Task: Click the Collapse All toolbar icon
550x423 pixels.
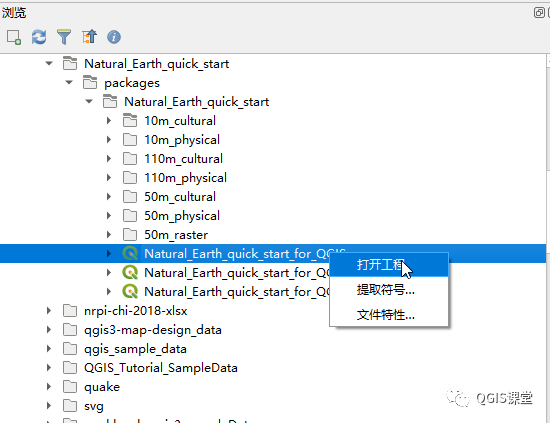Action: pos(89,37)
